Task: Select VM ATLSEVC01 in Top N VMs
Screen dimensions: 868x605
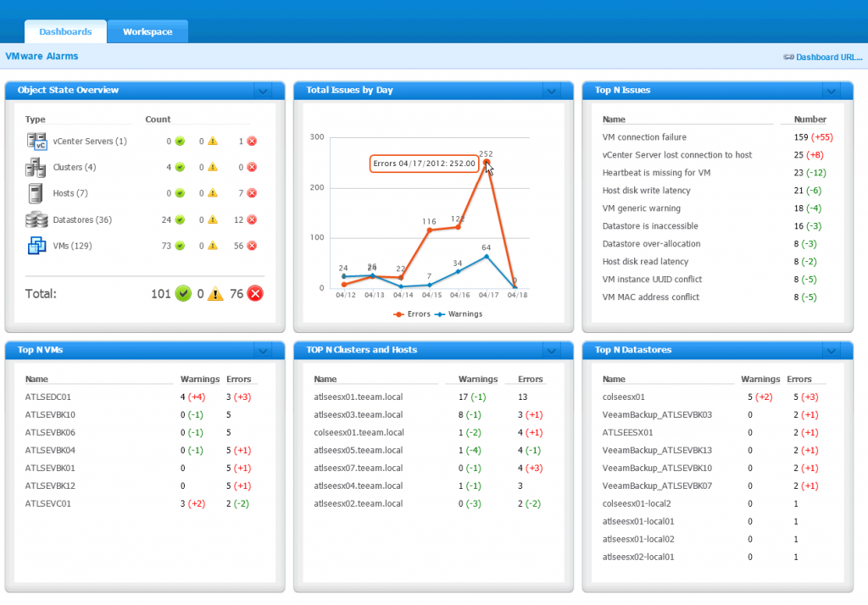Action: pos(48,503)
